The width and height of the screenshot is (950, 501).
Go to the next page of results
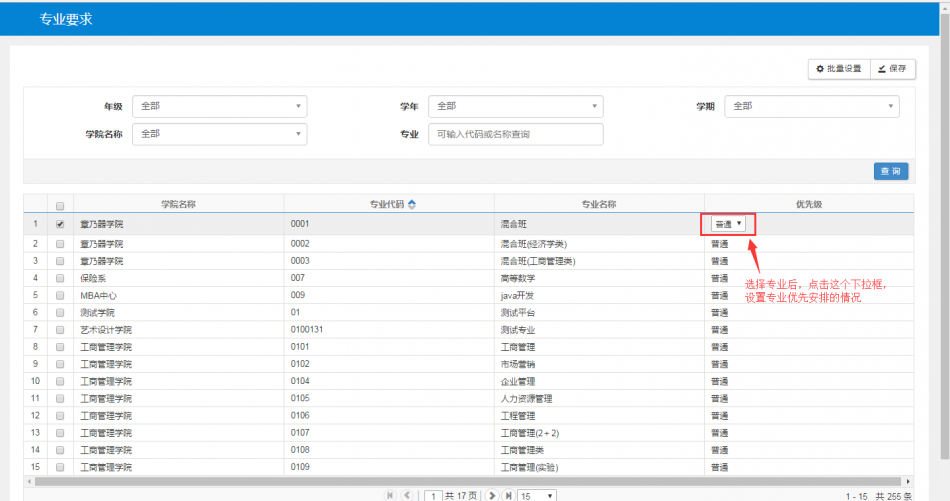492,495
